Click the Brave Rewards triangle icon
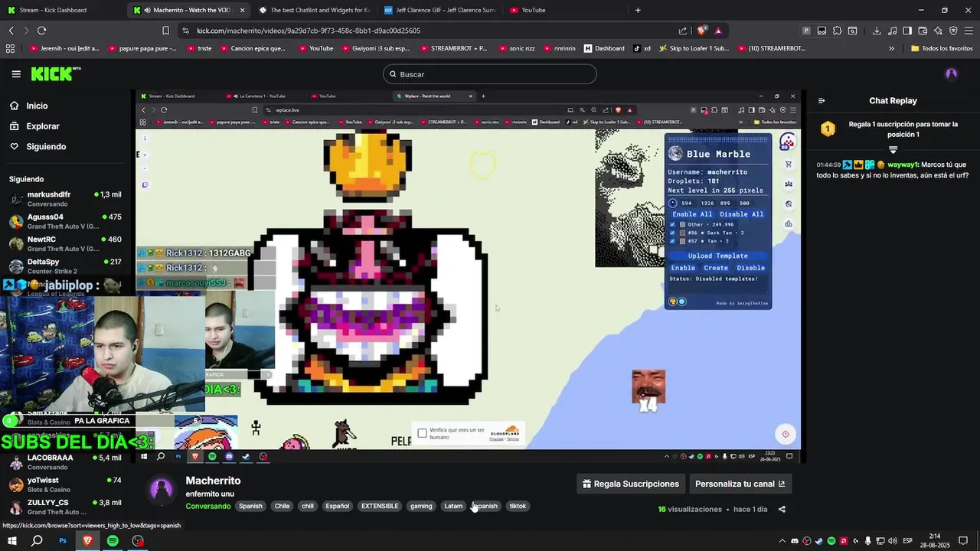 (x=718, y=31)
